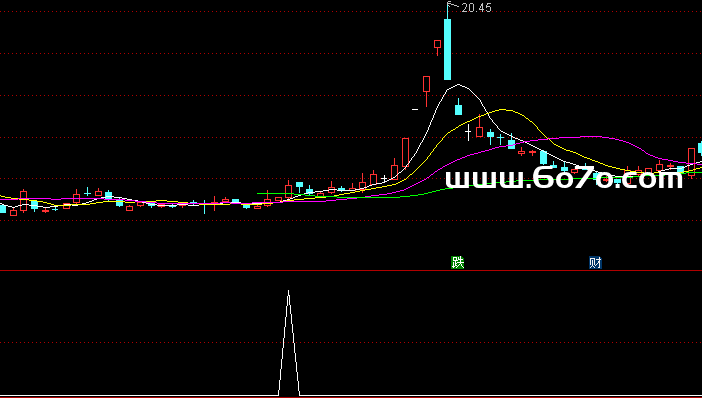
Task: Select the left start of the green average line
Action: pyautogui.click(x=259, y=193)
